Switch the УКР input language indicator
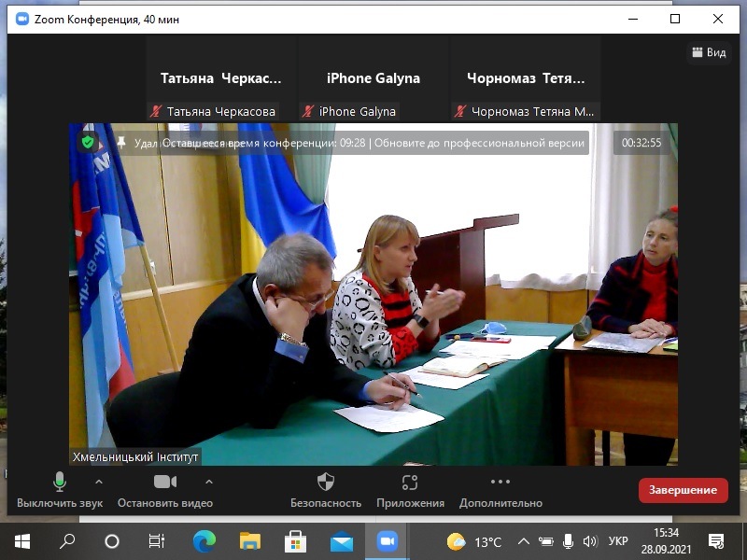 (x=618, y=541)
